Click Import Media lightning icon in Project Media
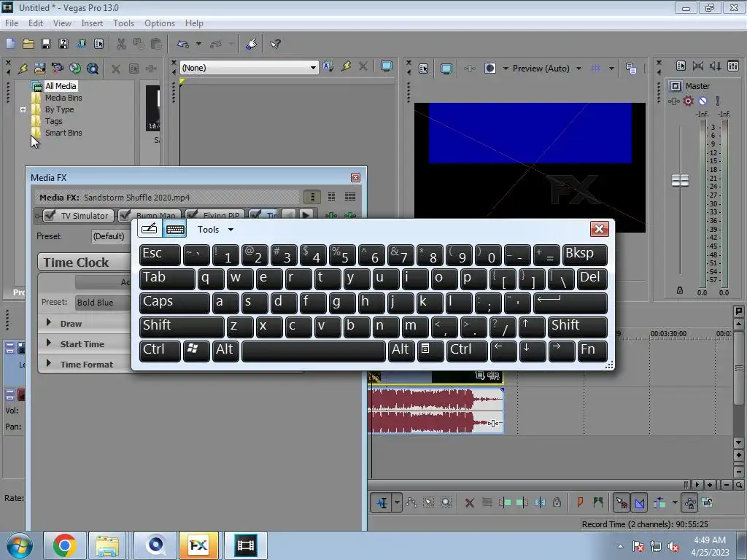This screenshot has width=747, height=560. pos(22,68)
